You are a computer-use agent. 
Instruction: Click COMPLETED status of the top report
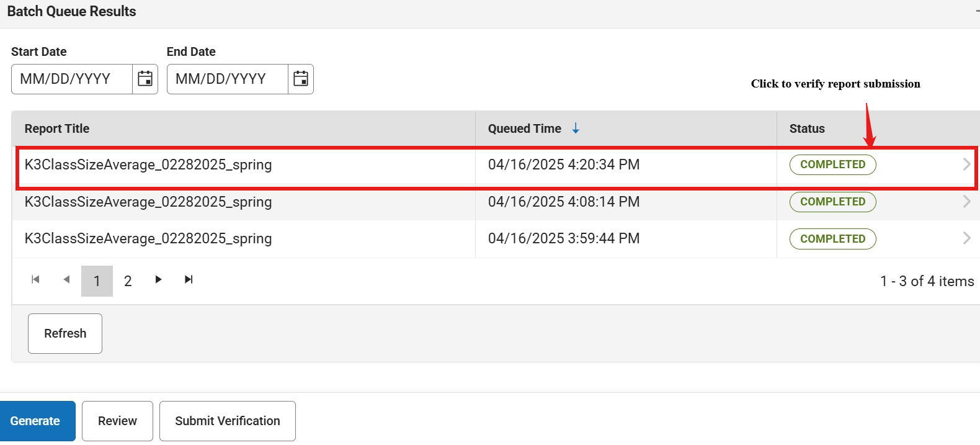click(x=832, y=164)
